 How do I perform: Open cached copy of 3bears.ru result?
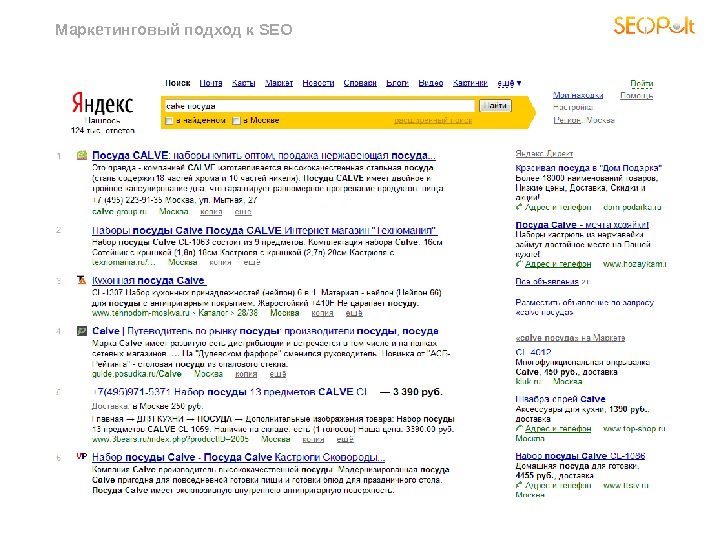tap(313, 439)
